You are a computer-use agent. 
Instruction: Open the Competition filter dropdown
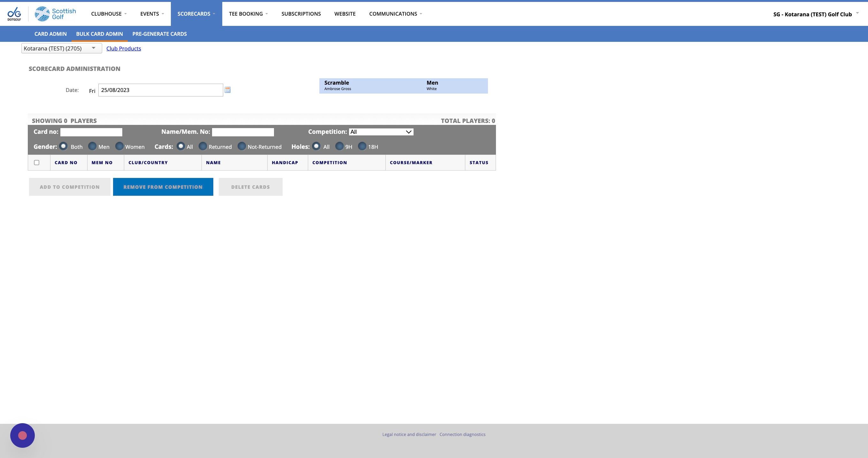[381, 132]
